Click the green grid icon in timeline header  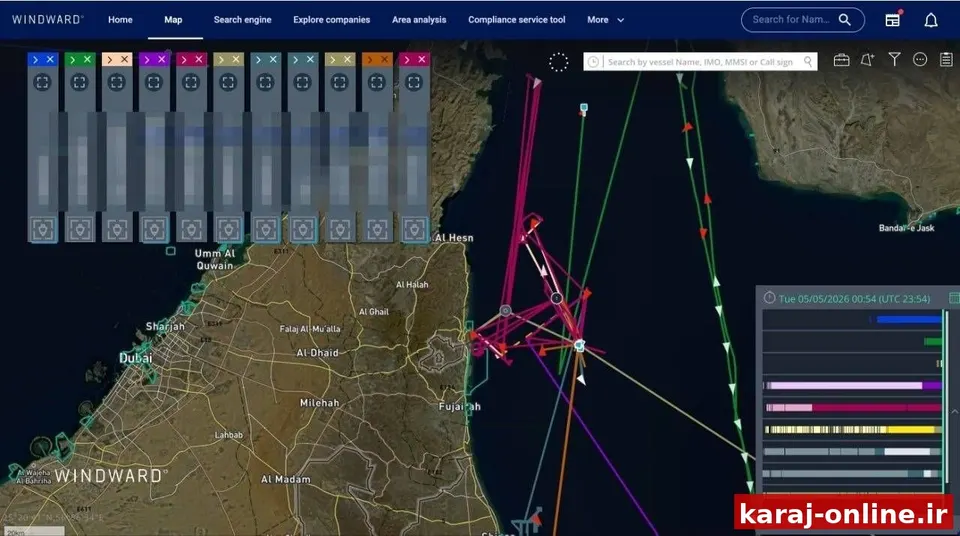click(x=954, y=298)
